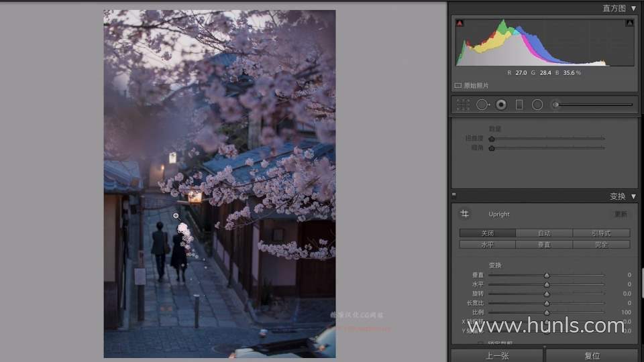Click the 长宽比 slider handle
Screen dimensions: 644x362
click(547, 303)
